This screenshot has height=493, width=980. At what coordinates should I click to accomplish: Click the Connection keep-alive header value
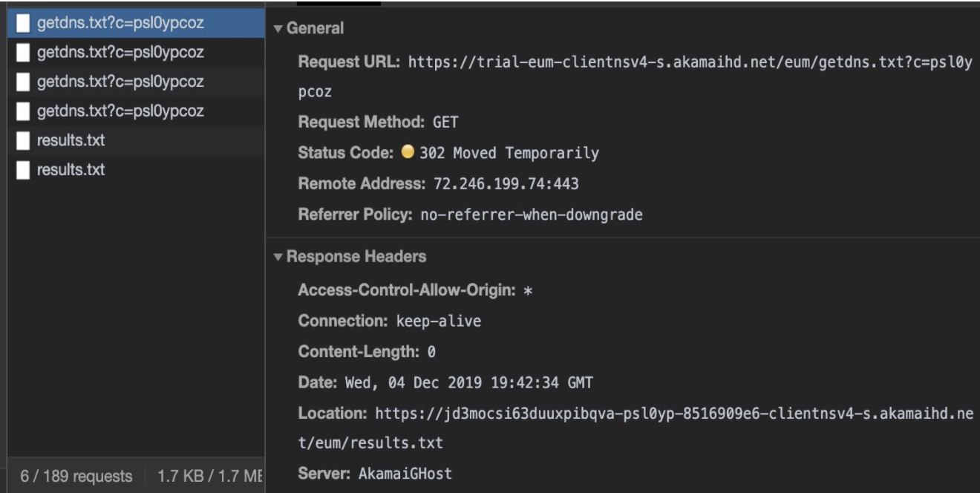439,321
